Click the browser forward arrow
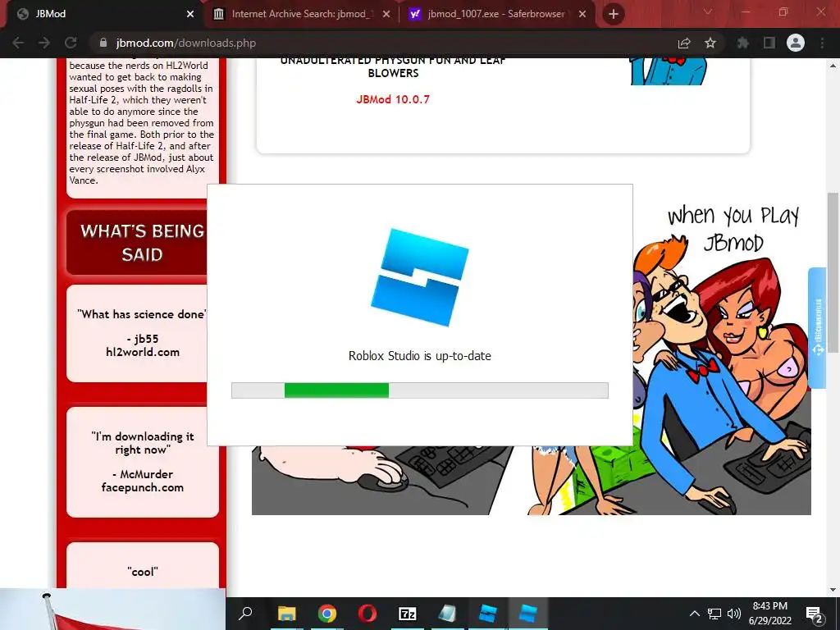The image size is (840, 630). pos(44,43)
